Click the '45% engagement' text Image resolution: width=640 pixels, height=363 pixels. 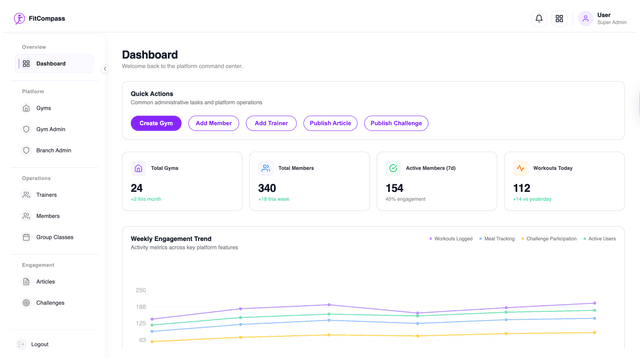point(405,199)
